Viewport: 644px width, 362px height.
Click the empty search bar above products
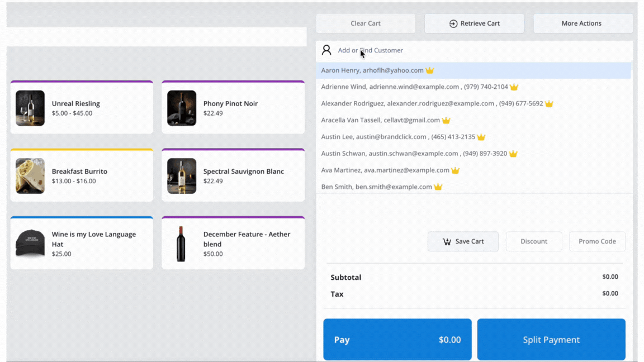[x=157, y=36]
